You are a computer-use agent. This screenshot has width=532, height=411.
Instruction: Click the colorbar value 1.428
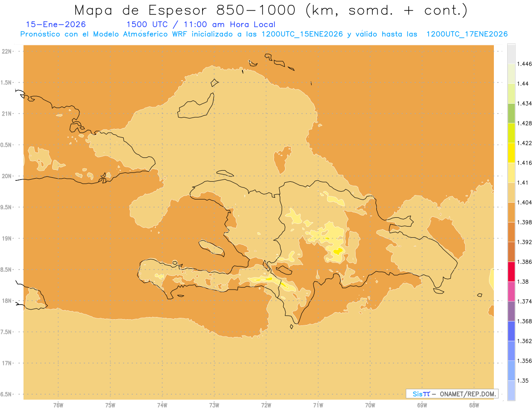pyautogui.click(x=525, y=123)
